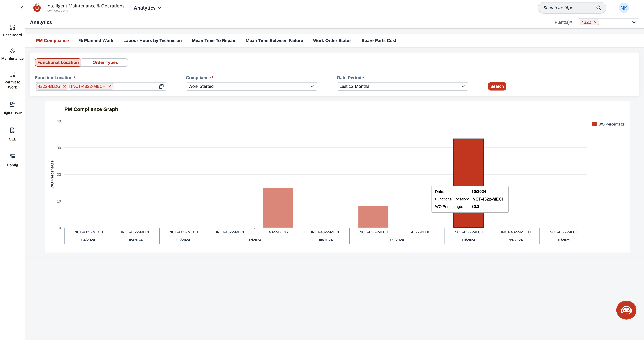Open Work Order Status tab
644x340 pixels.
332,41
